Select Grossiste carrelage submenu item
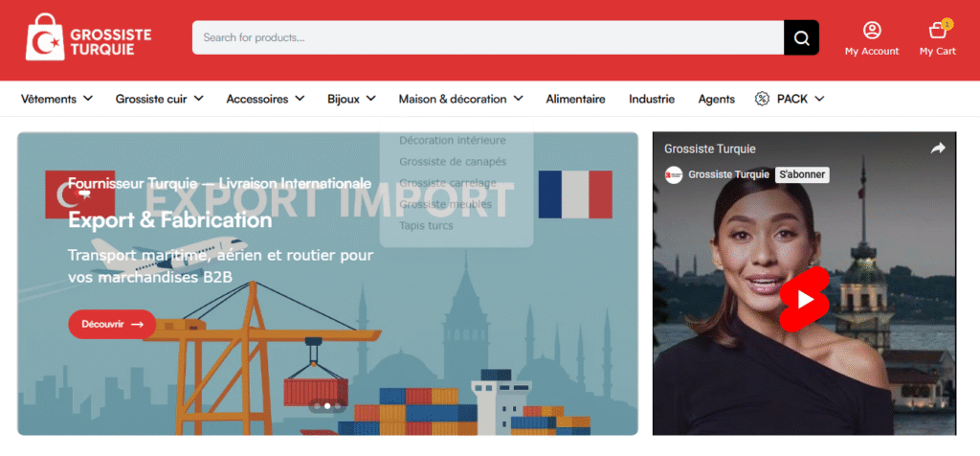This screenshot has width=980, height=456. [448, 183]
